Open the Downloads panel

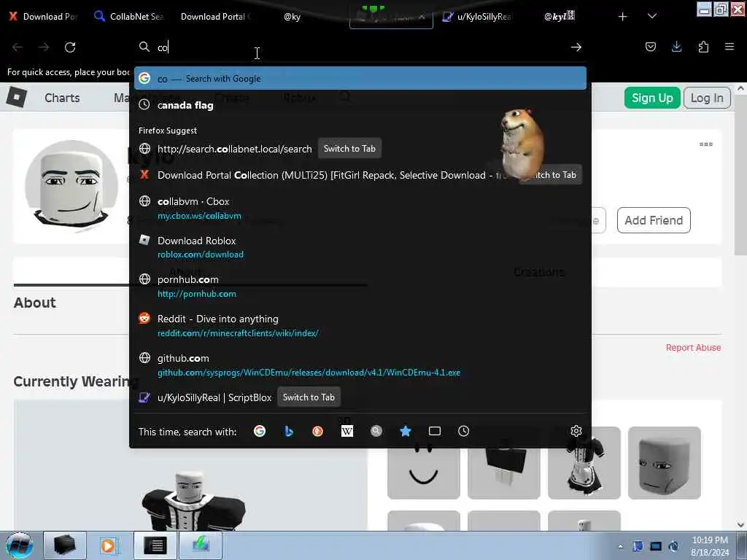676,47
